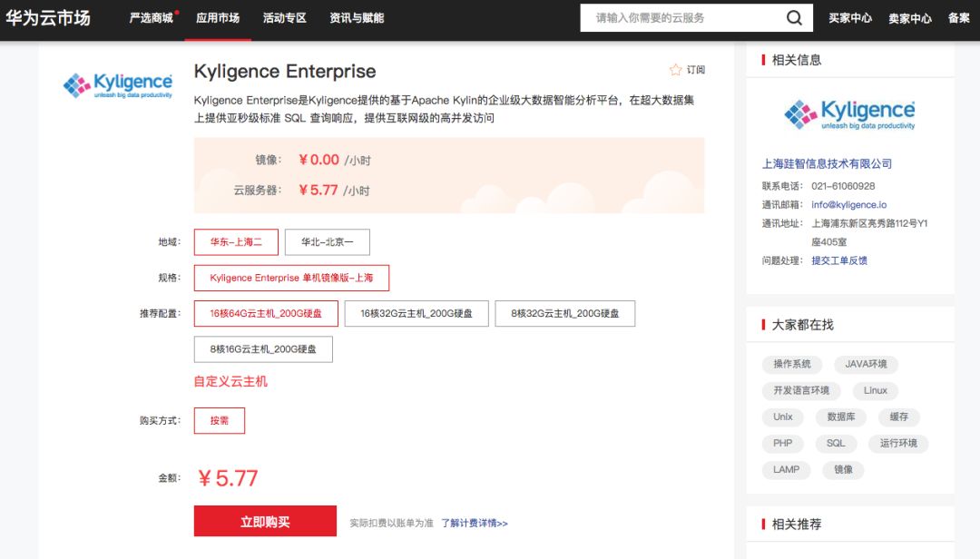Click email info@kyligence.io
The width and height of the screenshot is (980, 559).
coord(848,204)
